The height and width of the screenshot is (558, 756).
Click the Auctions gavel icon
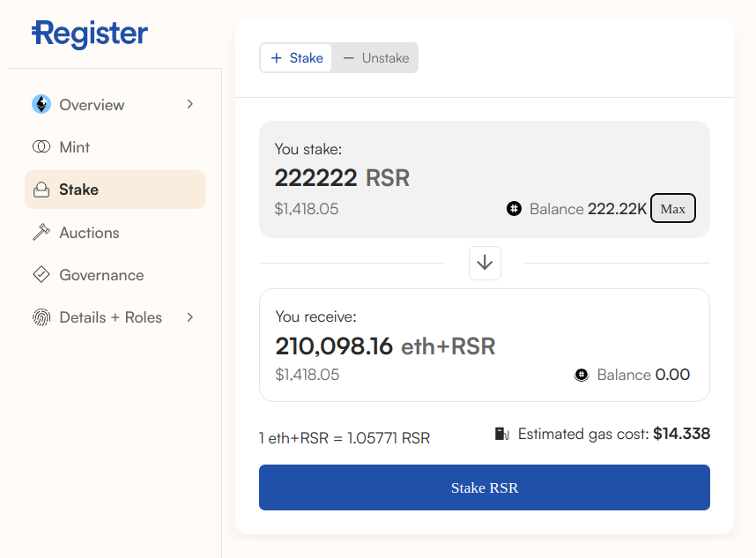41,233
